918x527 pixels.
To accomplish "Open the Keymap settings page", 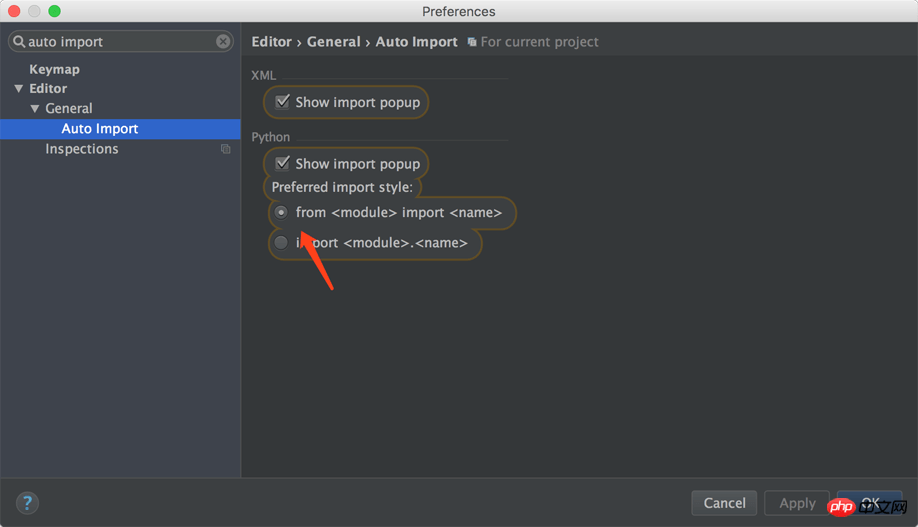I will click(54, 69).
